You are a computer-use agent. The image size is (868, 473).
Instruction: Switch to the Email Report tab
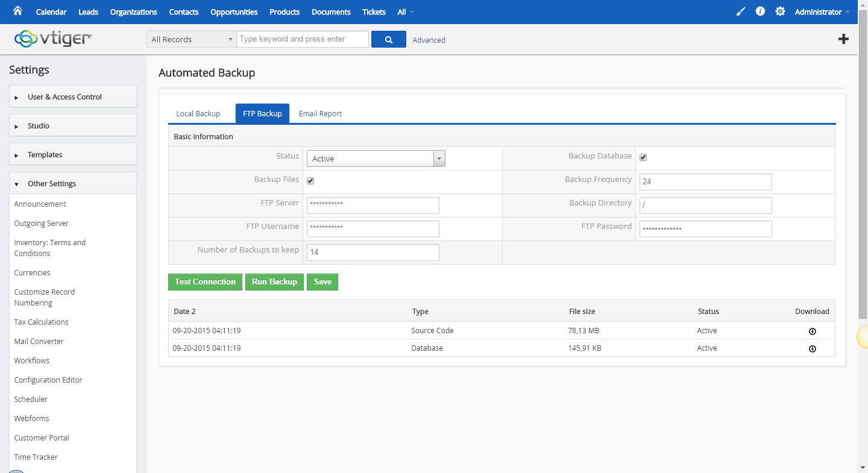click(x=321, y=113)
